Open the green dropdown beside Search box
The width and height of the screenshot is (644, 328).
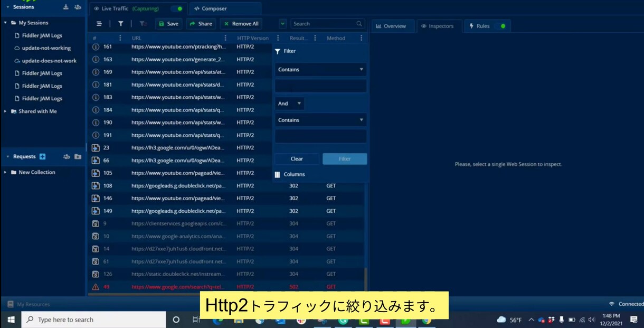tap(282, 24)
